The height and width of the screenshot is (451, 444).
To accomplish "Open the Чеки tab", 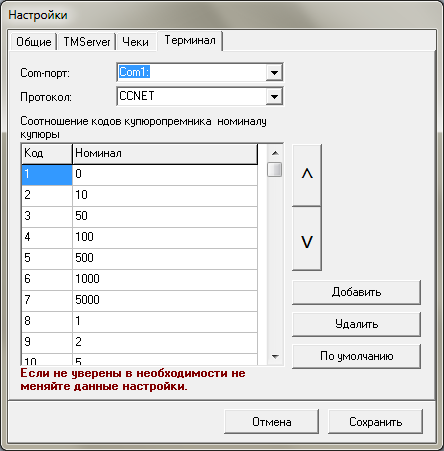I will 136,42.
